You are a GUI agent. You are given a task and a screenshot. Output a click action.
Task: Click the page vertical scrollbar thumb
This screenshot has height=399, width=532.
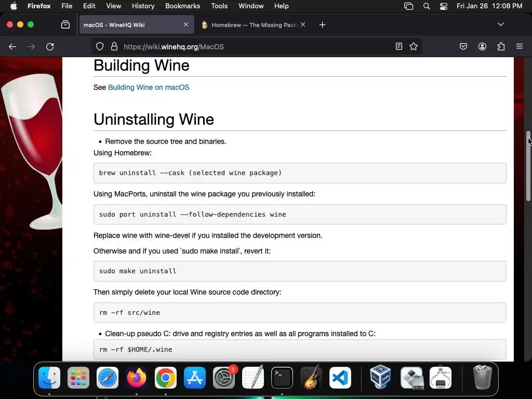pyautogui.click(x=528, y=166)
